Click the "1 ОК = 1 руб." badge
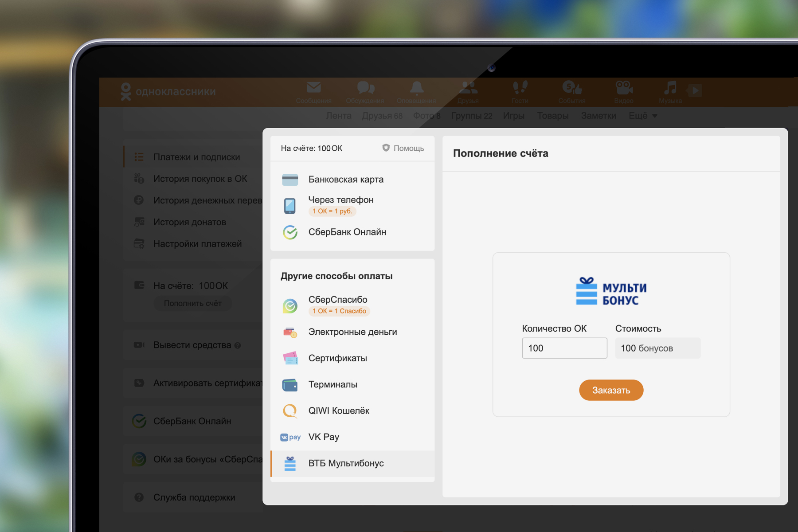Image resolution: width=798 pixels, height=532 pixels. pos(332,211)
